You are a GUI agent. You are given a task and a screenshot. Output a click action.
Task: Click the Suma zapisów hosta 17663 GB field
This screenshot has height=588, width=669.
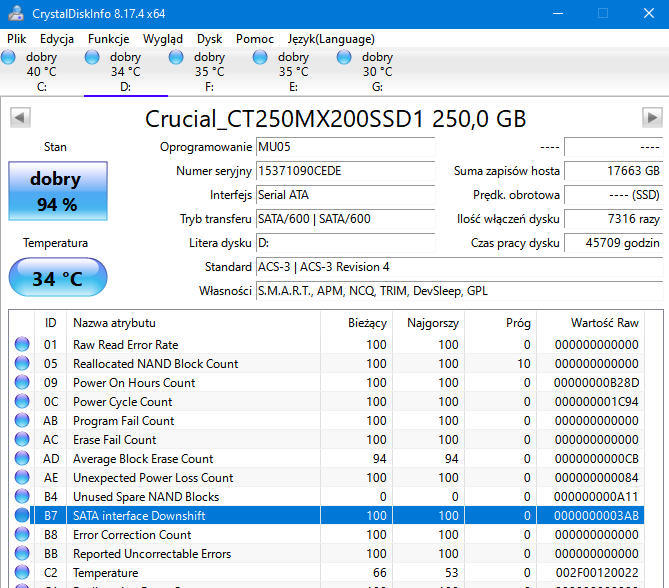coord(614,171)
